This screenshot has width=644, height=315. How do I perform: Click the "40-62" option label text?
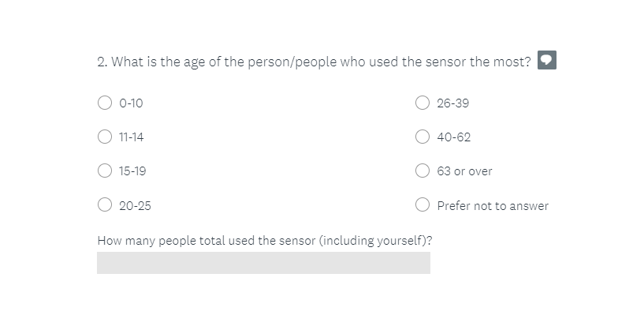point(454,137)
